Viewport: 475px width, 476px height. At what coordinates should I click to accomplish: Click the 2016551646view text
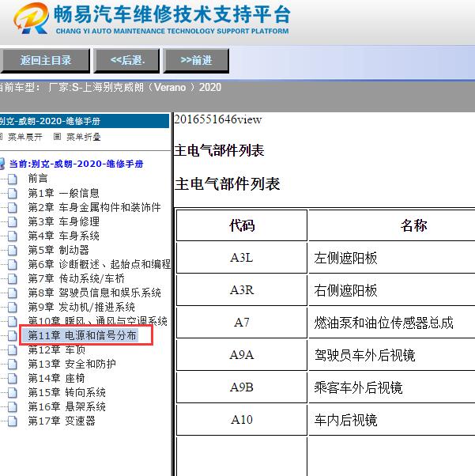(218, 119)
